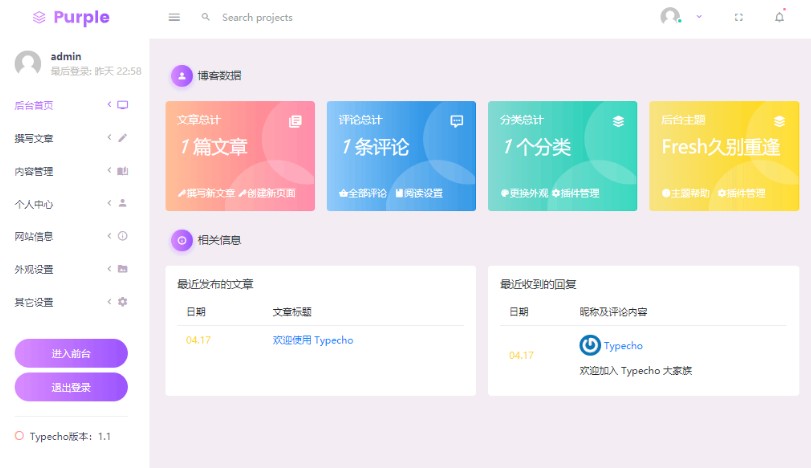The image size is (811, 468).
Task: Click the pencil icon beside 撰写文章
Action: (x=123, y=138)
